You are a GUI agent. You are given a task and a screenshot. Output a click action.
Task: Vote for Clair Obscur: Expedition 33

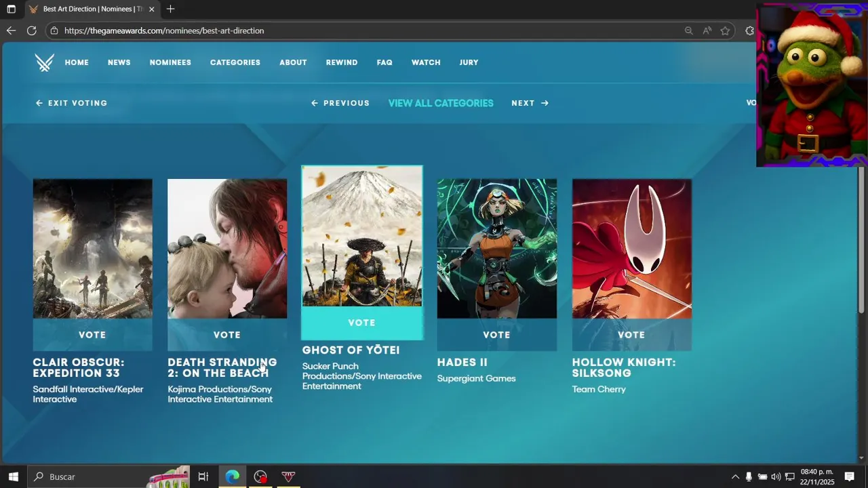pos(92,335)
